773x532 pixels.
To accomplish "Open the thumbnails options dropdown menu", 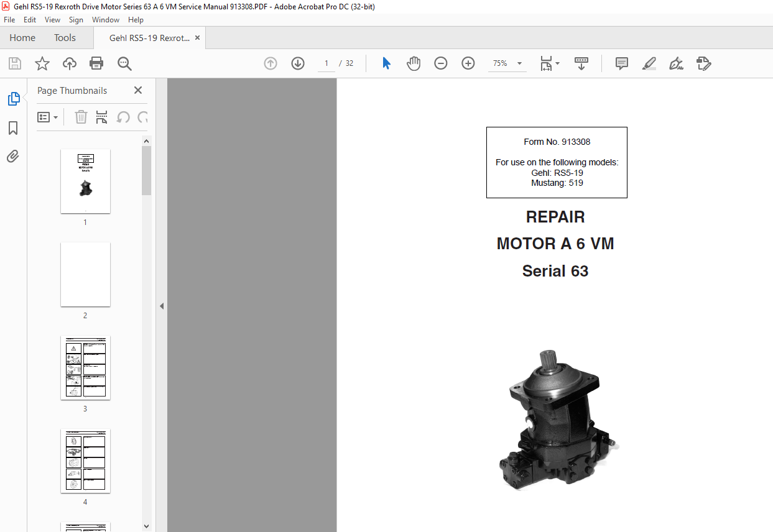I will coord(48,117).
